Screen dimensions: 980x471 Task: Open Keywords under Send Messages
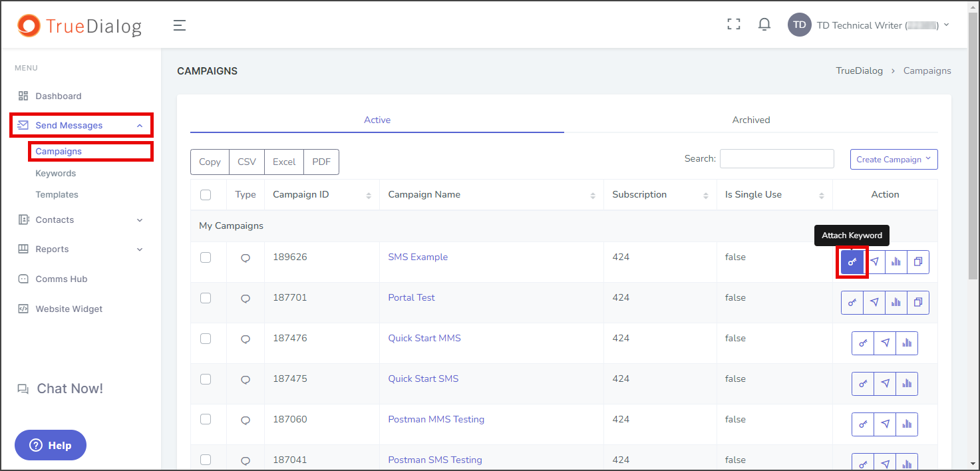point(56,173)
